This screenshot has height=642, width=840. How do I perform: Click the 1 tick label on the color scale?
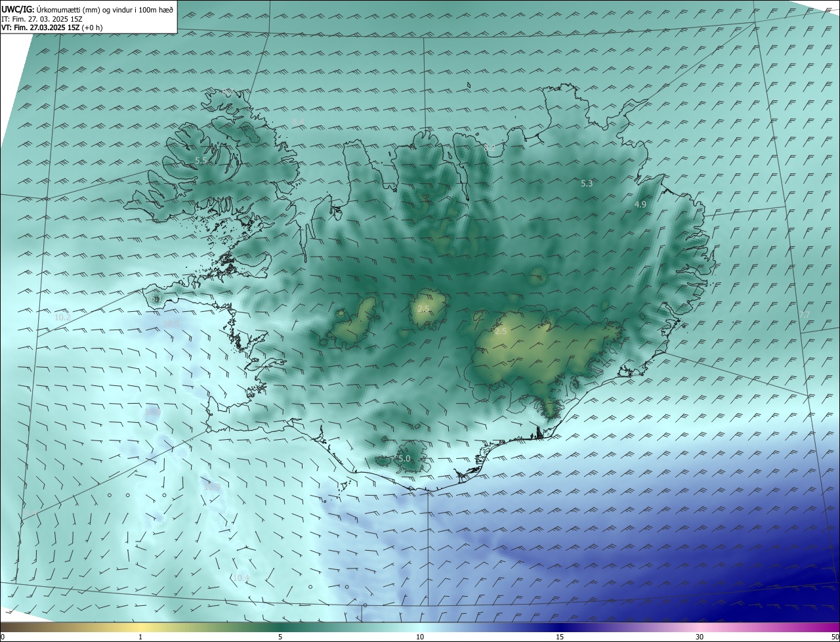[140, 637]
